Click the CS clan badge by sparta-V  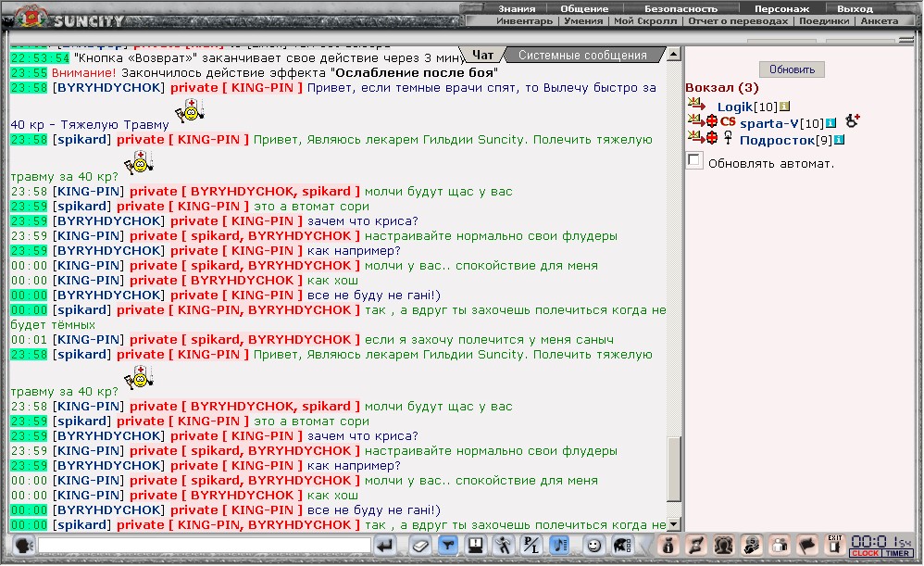click(x=728, y=121)
